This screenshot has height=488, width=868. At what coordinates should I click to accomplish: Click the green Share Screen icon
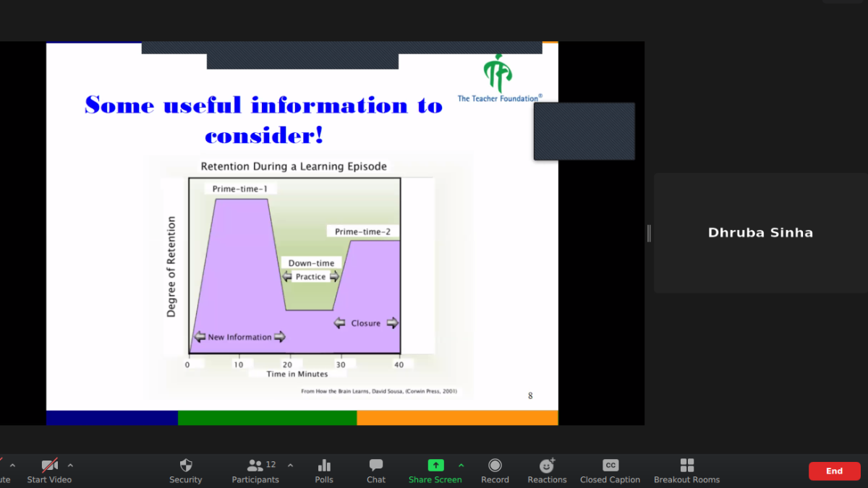[x=435, y=466]
